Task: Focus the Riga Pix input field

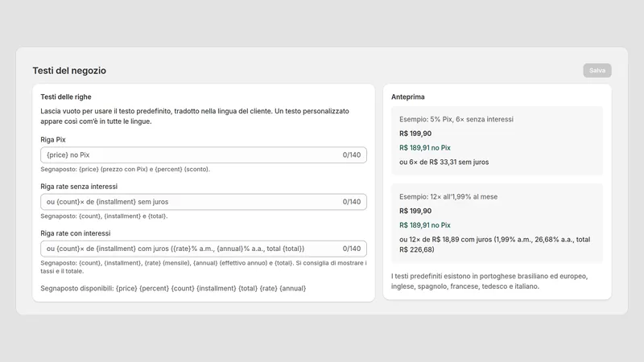Action: 204,154
